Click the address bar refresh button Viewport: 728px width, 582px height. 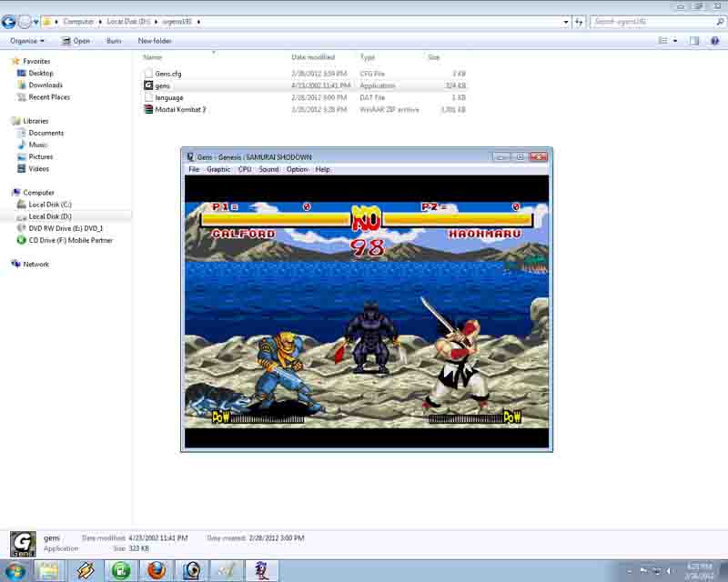coord(579,22)
